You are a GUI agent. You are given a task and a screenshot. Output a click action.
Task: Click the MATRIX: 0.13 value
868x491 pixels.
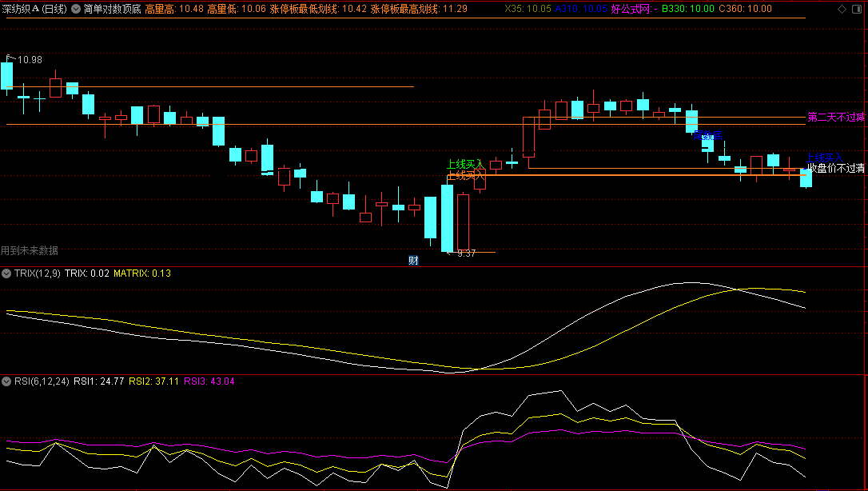142,273
